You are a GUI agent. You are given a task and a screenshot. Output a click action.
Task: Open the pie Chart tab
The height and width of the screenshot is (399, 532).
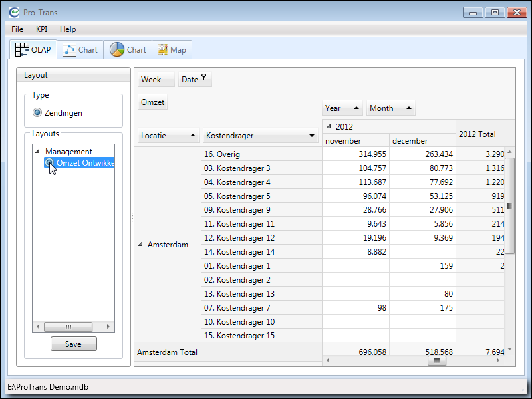(128, 50)
